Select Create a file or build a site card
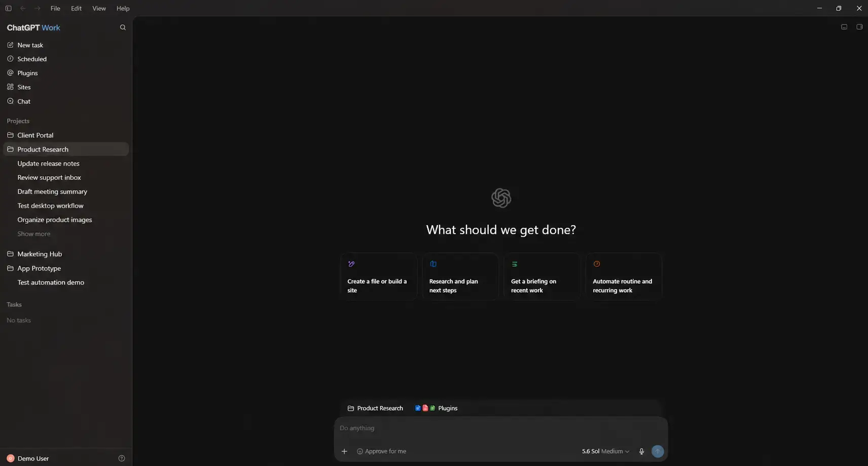Image resolution: width=868 pixels, height=466 pixels. [379, 276]
